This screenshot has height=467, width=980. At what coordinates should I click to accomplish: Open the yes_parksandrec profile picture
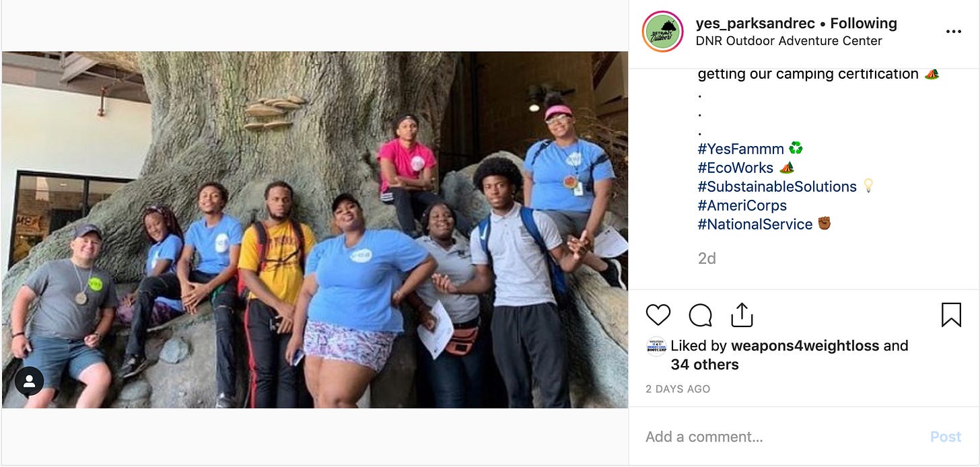[x=663, y=32]
